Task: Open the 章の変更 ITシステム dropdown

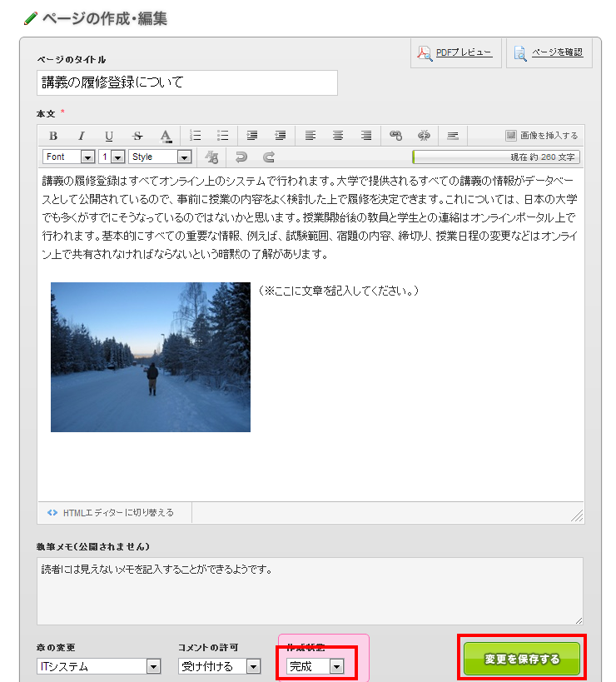Action: tap(99, 666)
